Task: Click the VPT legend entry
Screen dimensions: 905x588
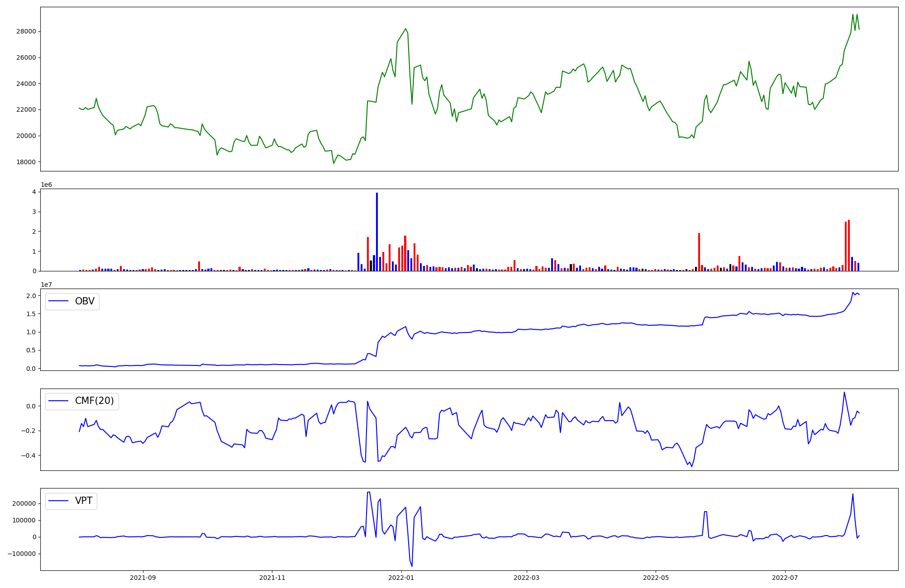Action: (x=84, y=501)
